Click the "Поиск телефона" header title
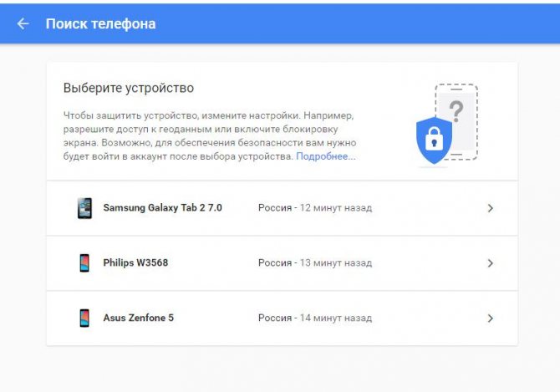The image size is (560, 392). coord(100,23)
